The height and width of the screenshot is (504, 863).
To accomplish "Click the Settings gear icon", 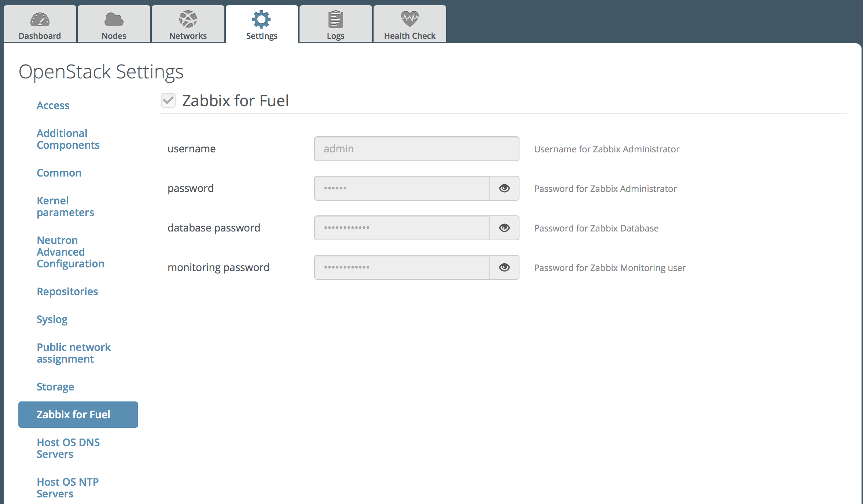I will tap(261, 19).
